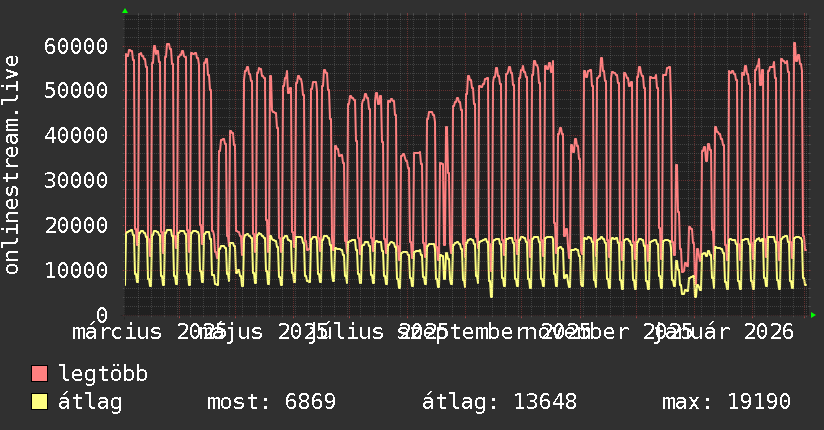Click the 0 y-axis label

pyautogui.click(x=102, y=315)
